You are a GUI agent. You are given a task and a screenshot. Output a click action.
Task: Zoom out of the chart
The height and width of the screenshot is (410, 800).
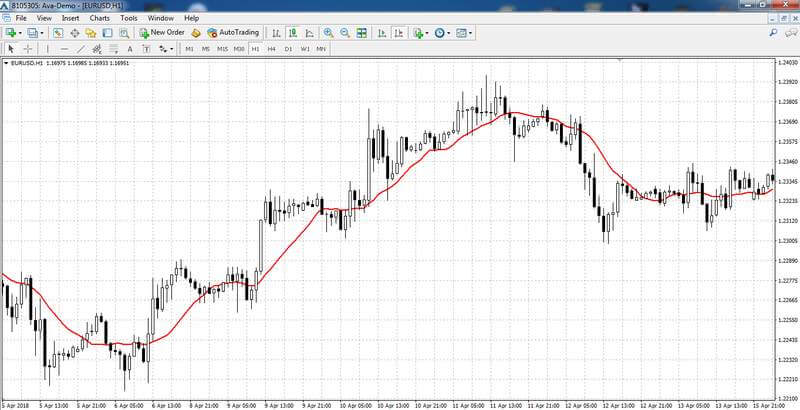click(x=344, y=33)
